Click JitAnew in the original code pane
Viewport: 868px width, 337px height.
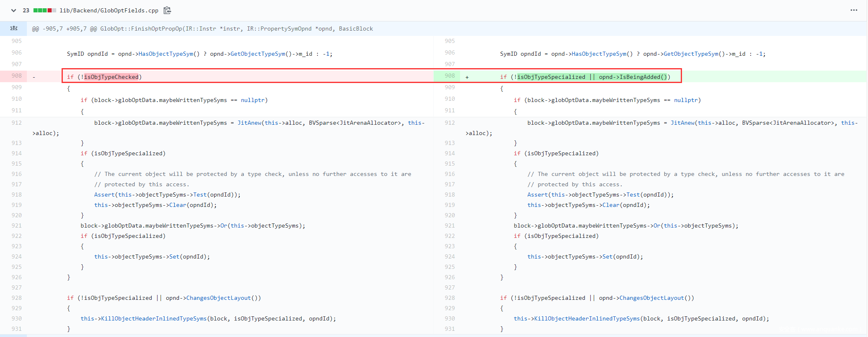[249, 123]
